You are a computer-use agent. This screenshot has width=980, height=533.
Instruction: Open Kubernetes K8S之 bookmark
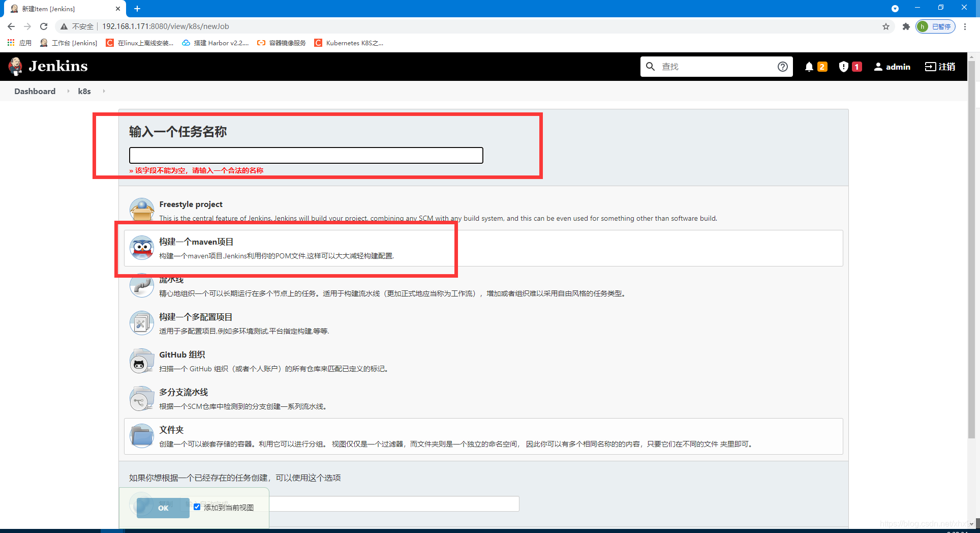click(x=349, y=43)
